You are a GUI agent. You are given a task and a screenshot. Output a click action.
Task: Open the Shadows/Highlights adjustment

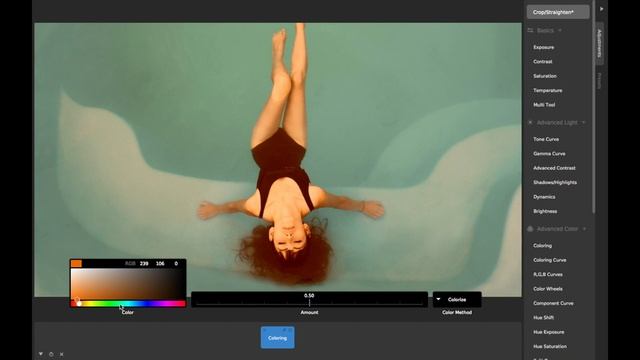(x=555, y=182)
